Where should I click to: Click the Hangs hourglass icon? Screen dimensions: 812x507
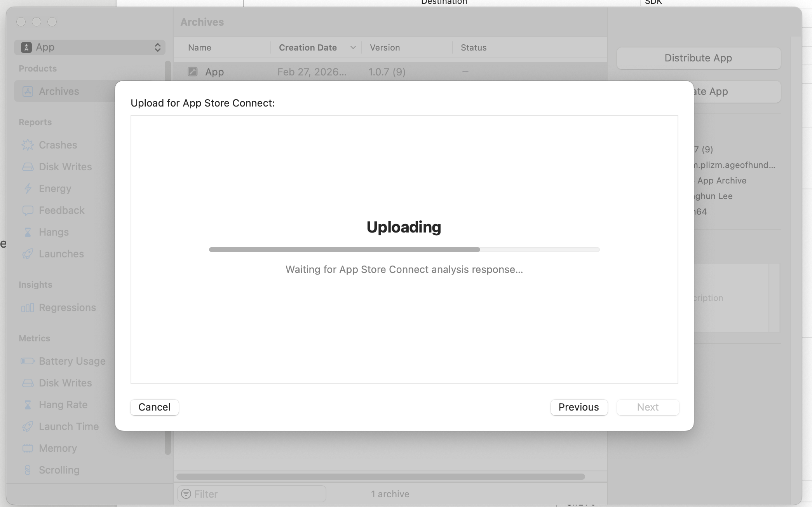[28, 232]
